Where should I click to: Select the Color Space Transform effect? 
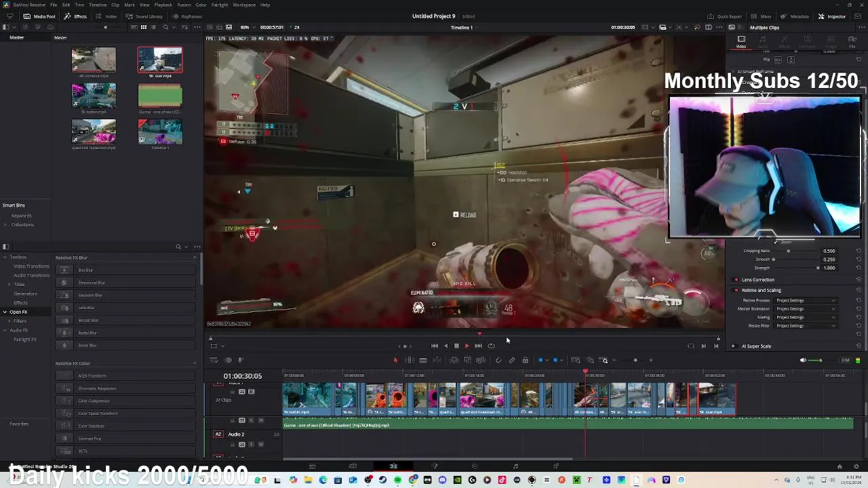coord(125,413)
